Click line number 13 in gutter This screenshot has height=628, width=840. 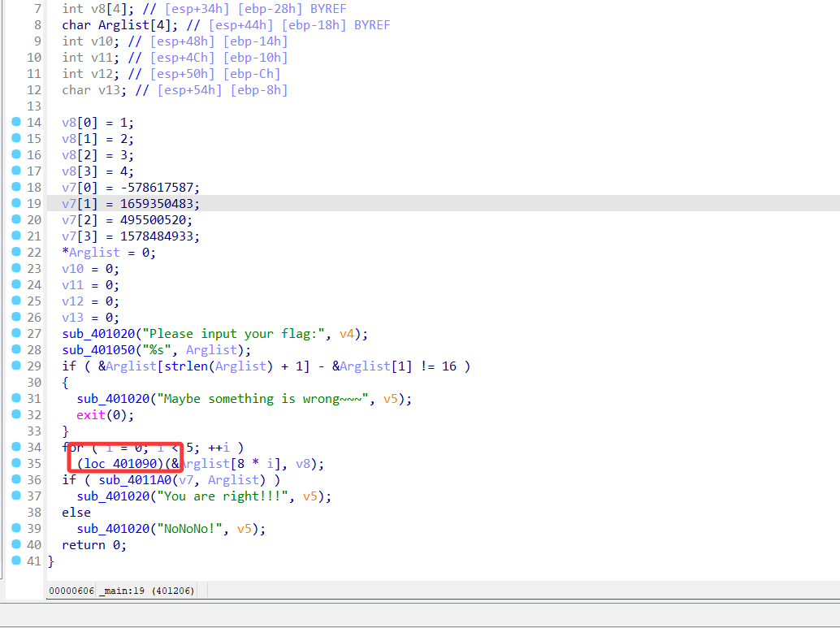pyautogui.click(x=34, y=106)
